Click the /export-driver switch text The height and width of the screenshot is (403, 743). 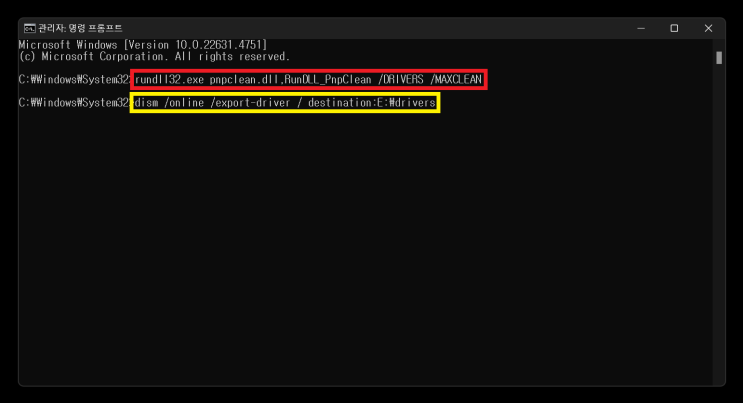click(250, 103)
